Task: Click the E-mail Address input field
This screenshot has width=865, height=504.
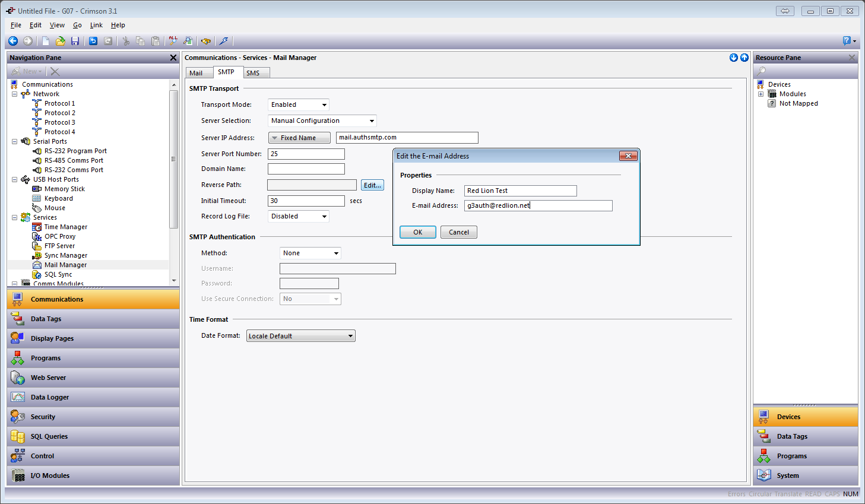Action: [x=538, y=205]
